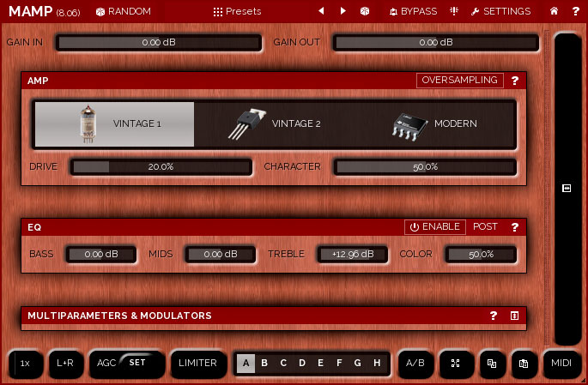This screenshot has width=588, height=385.
Task: Go to previous preset arrow
Action: coord(321,11)
